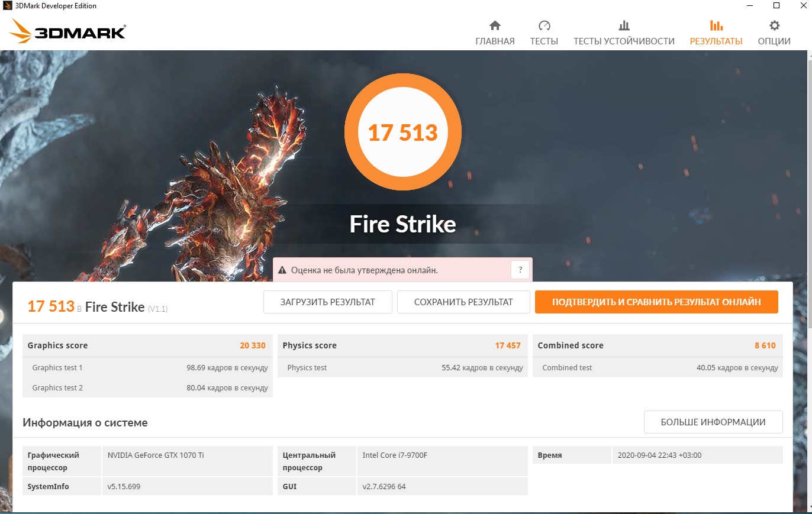Click the warning triangle icon in the notice

(x=282, y=270)
